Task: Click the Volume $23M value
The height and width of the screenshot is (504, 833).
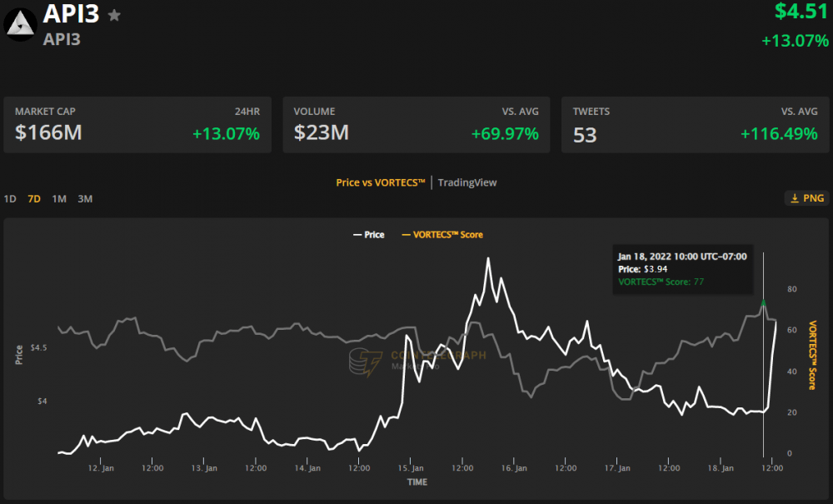Action: [322, 132]
